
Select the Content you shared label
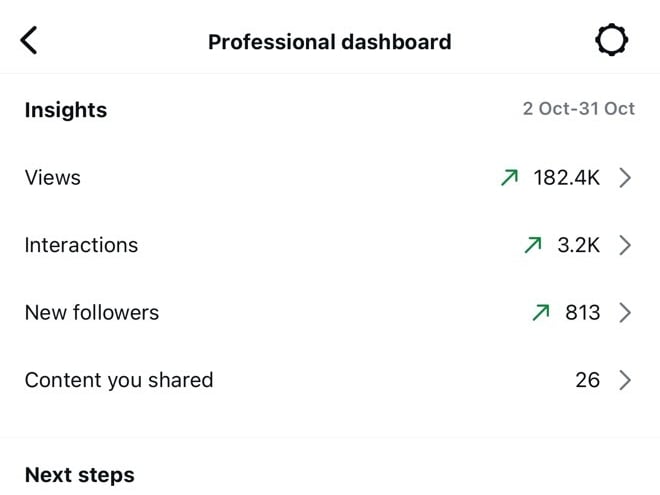pyautogui.click(x=119, y=381)
